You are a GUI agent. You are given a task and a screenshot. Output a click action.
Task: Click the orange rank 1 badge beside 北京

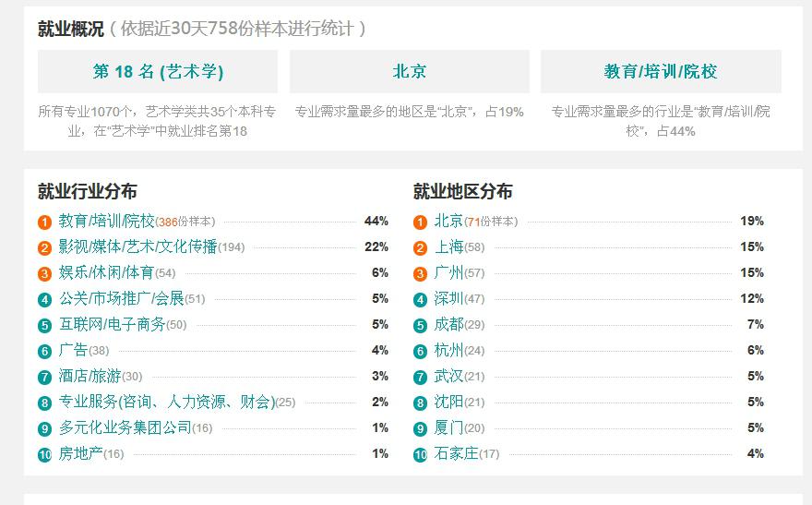[420, 222]
